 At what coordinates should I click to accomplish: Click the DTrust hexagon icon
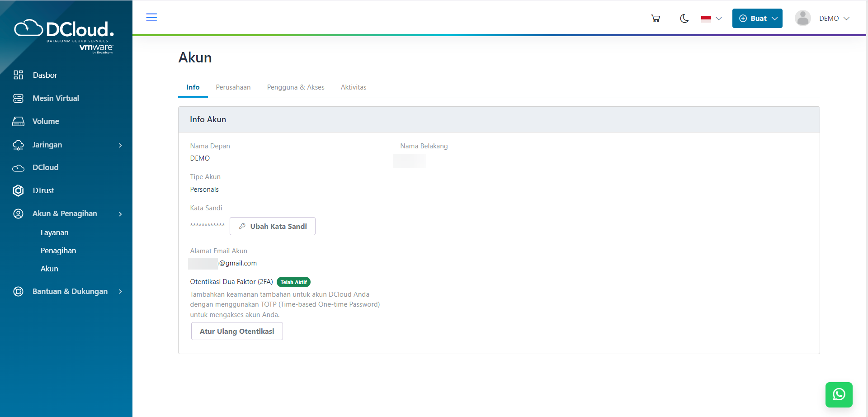click(18, 190)
